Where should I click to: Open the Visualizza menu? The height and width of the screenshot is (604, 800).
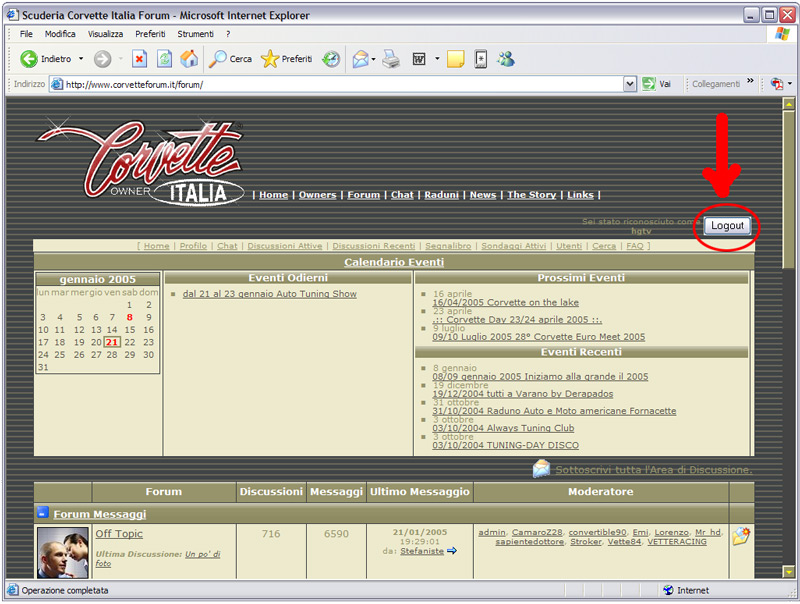pyautogui.click(x=105, y=34)
